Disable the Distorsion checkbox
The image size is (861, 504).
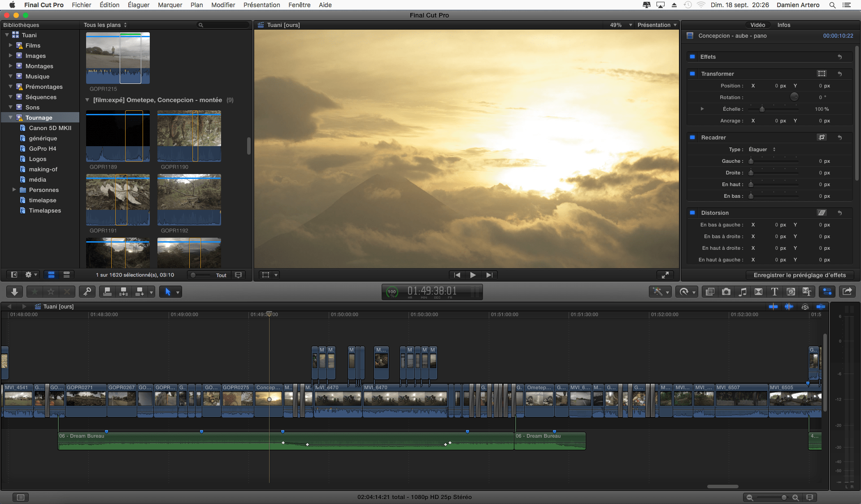[x=692, y=213]
